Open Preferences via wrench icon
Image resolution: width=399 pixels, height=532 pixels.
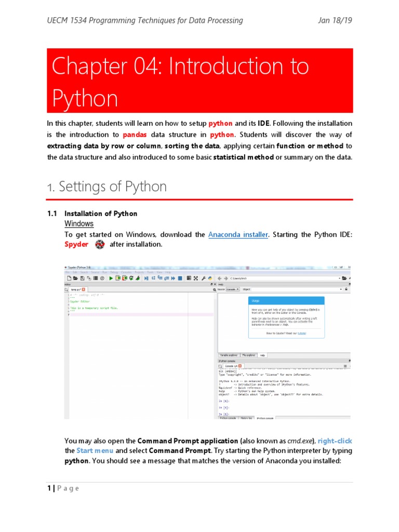coord(204,278)
